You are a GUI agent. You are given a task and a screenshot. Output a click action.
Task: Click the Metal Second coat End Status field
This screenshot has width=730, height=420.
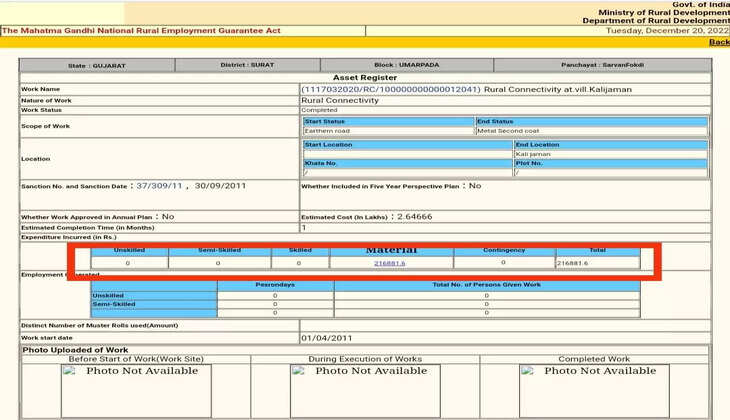pyautogui.click(x=593, y=131)
